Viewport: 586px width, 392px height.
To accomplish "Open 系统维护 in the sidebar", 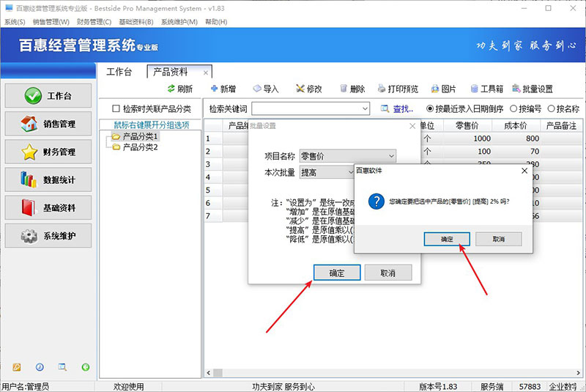I will [x=48, y=236].
